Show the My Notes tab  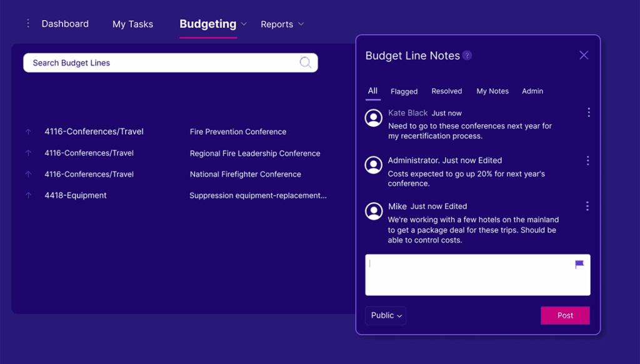tap(492, 91)
